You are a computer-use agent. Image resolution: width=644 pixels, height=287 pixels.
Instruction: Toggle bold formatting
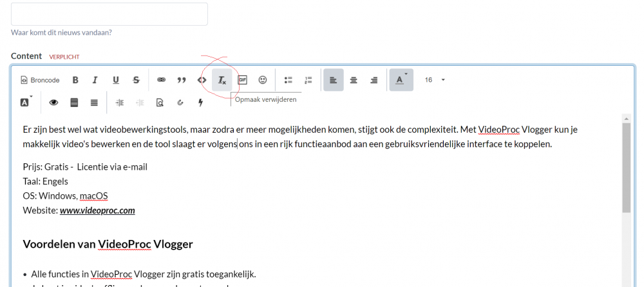point(75,80)
